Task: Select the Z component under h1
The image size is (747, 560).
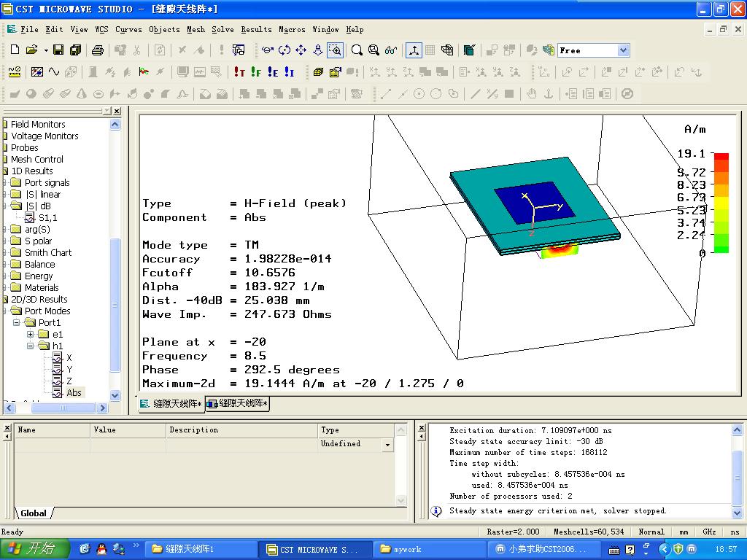Action: pos(69,381)
